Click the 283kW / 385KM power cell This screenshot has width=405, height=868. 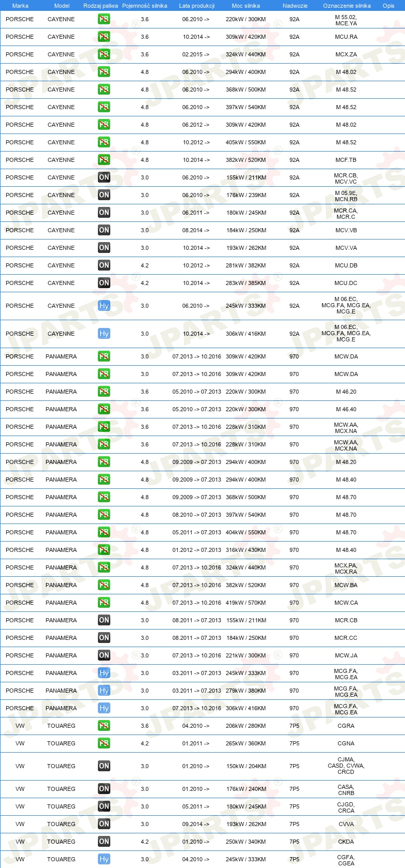(246, 283)
